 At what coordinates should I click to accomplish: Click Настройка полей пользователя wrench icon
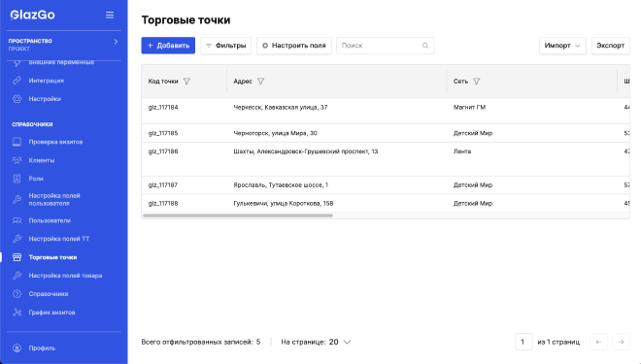(17, 199)
